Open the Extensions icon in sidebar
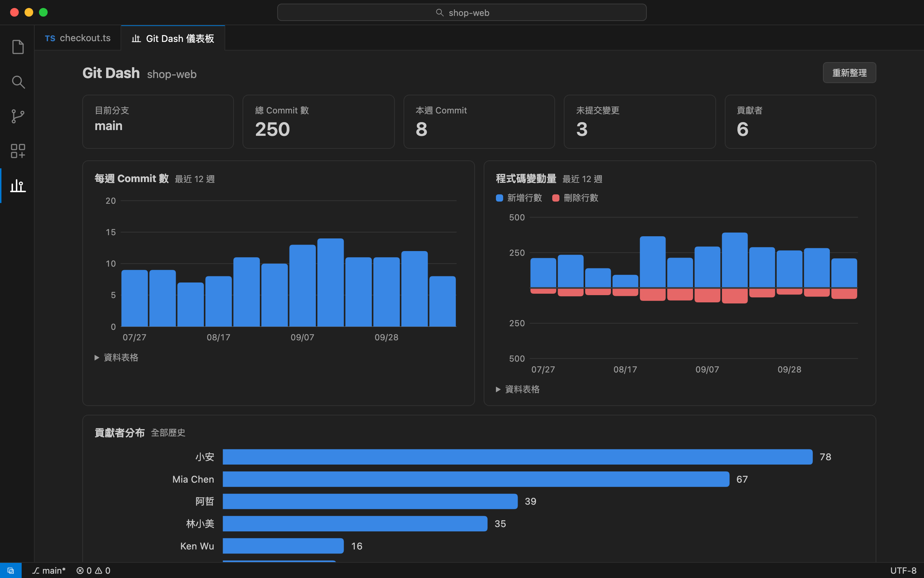 pos(18,151)
